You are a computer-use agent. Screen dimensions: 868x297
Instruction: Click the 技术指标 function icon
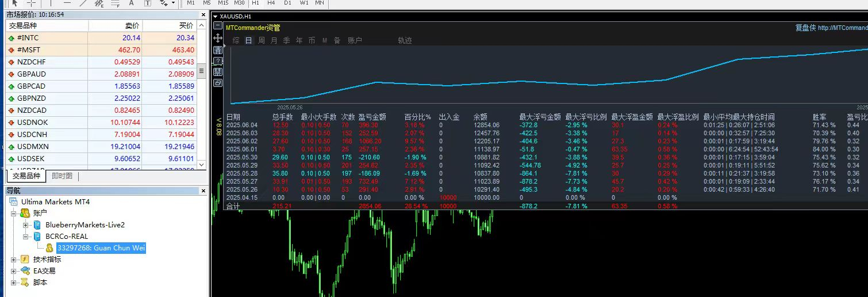pyautogui.click(x=25, y=260)
